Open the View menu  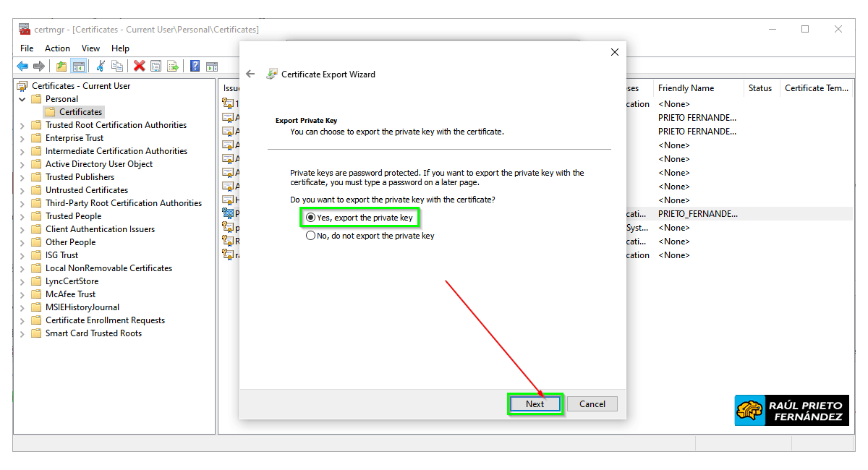pyautogui.click(x=90, y=48)
